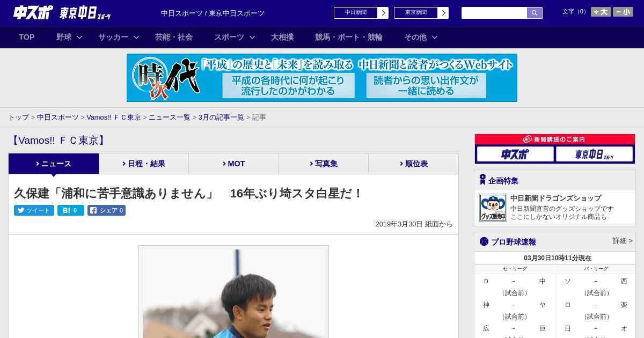Click the トップ breadcrumb link
This screenshot has height=338, width=644.
[18, 117]
